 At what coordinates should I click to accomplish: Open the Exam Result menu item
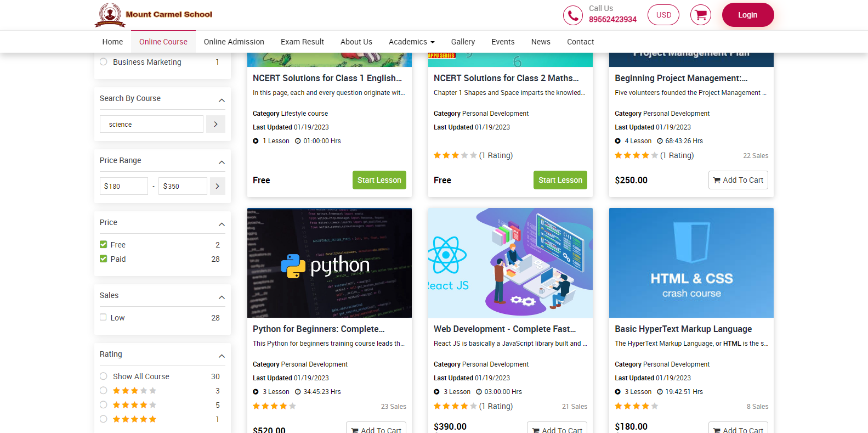(302, 42)
